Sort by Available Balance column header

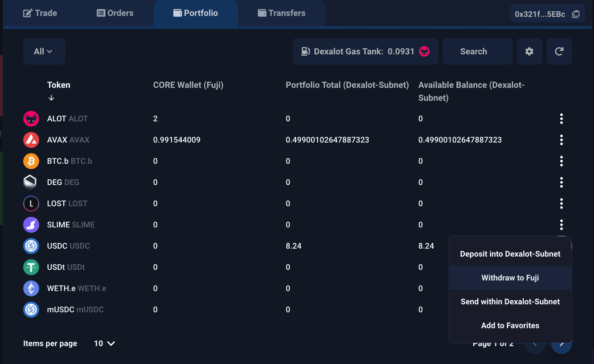point(471,91)
